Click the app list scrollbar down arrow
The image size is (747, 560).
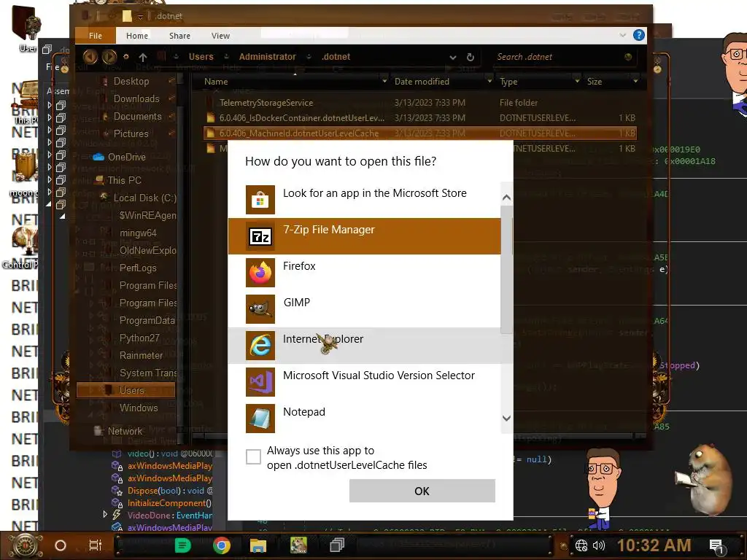point(506,418)
